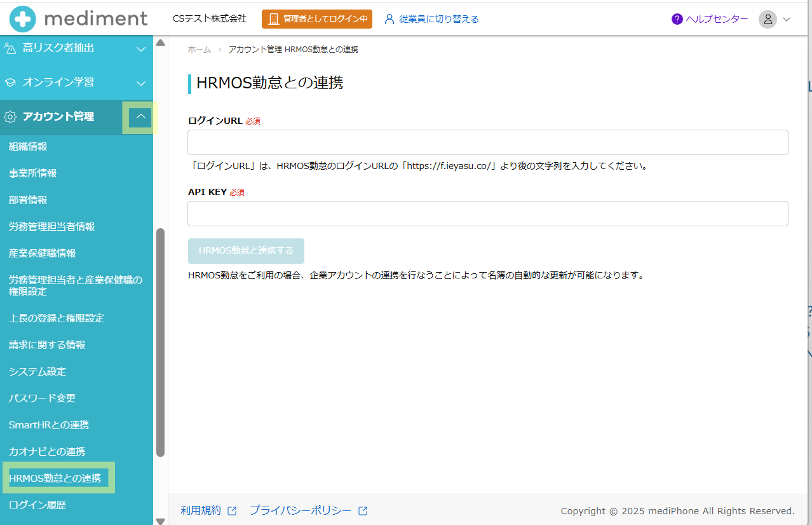Open ログイン履歴 page
This screenshot has width=812, height=525.
(37, 505)
